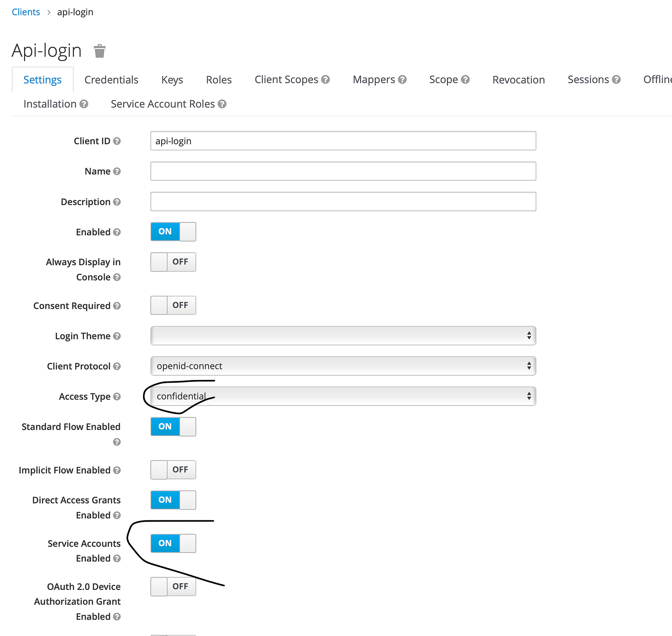Show tooltip for Login Theme
This screenshot has width=672, height=636.
pyautogui.click(x=117, y=336)
